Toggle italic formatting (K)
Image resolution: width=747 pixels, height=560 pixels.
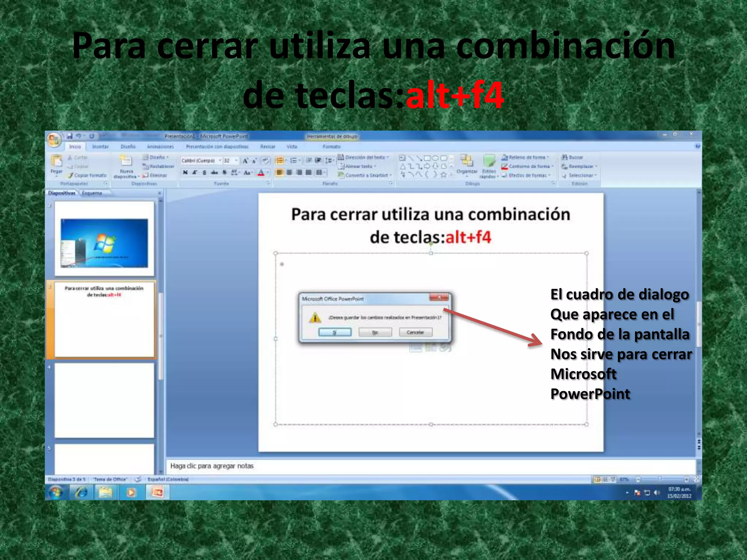point(195,172)
